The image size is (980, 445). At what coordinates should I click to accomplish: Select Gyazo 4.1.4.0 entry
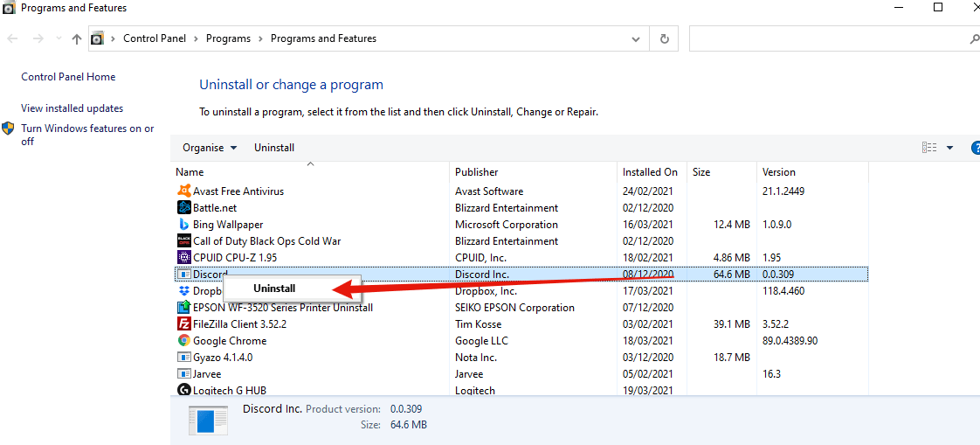[x=223, y=358]
